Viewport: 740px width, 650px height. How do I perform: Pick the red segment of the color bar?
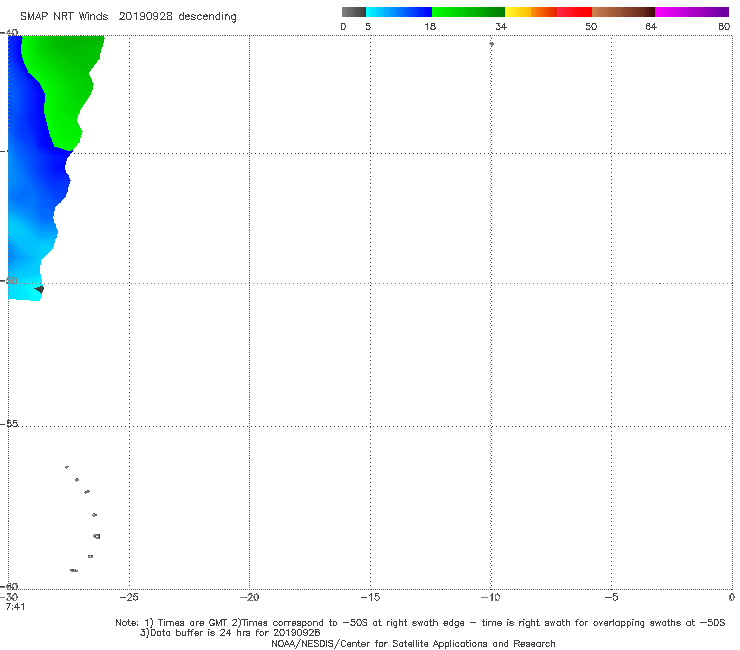(574, 12)
